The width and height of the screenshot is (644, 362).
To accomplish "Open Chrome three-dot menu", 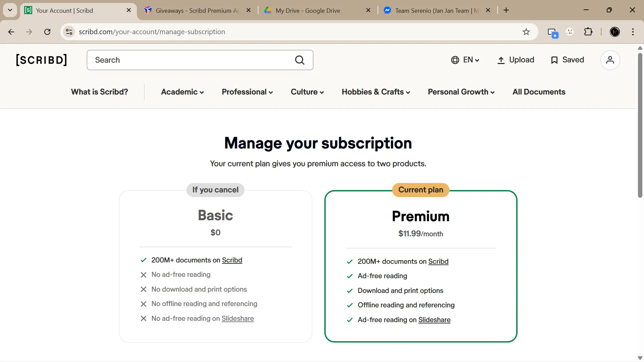I will pyautogui.click(x=633, y=32).
